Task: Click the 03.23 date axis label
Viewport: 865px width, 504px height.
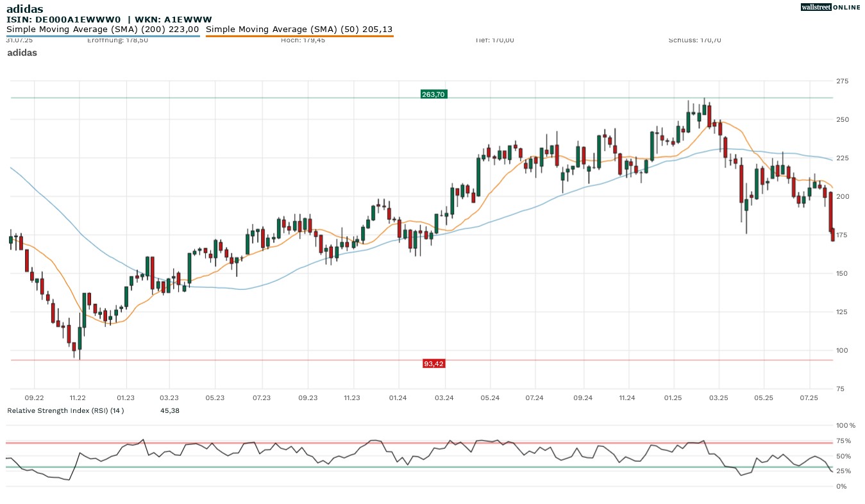Action: pyautogui.click(x=169, y=398)
